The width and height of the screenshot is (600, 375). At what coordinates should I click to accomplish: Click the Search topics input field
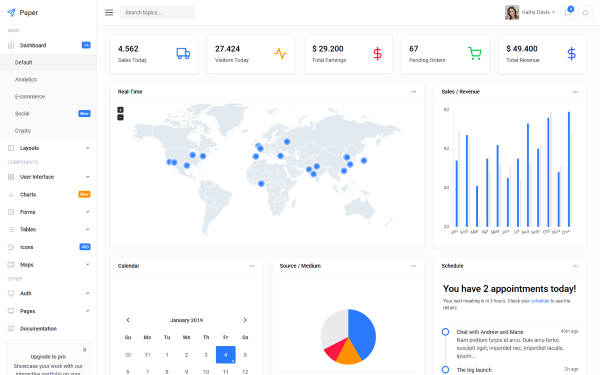click(x=157, y=13)
